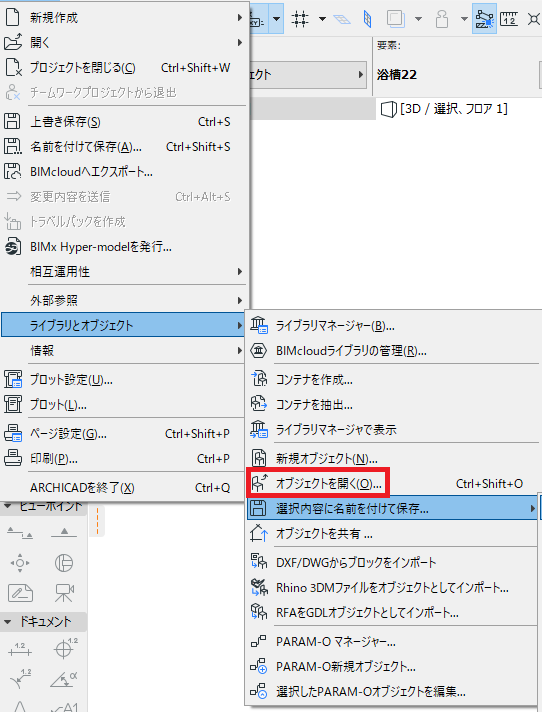
Task: Toggle the grid snap toolbar icon
Action: tap(300, 19)
